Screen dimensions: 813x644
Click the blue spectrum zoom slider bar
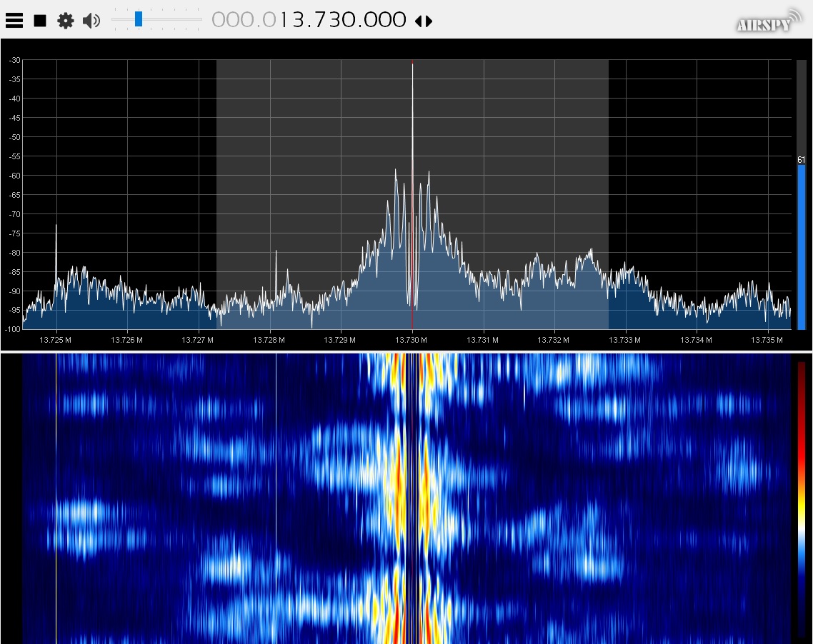[x=801, y=246]
